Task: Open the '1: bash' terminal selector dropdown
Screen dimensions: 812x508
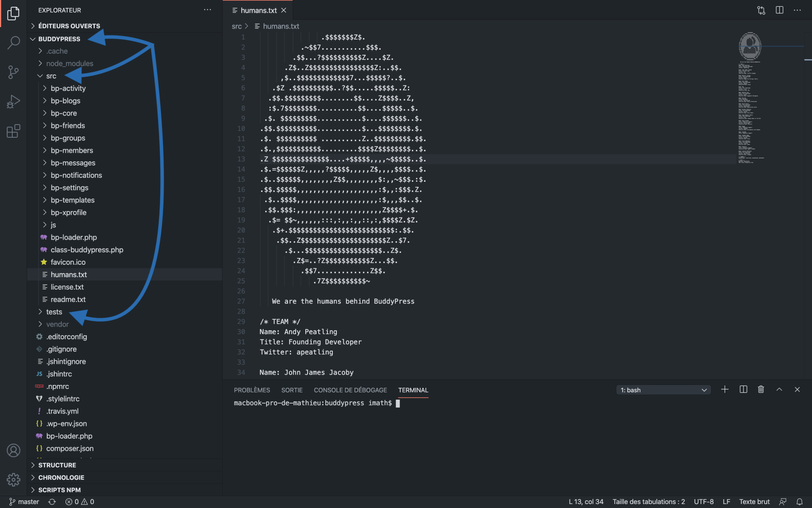Action: [663, 390]
